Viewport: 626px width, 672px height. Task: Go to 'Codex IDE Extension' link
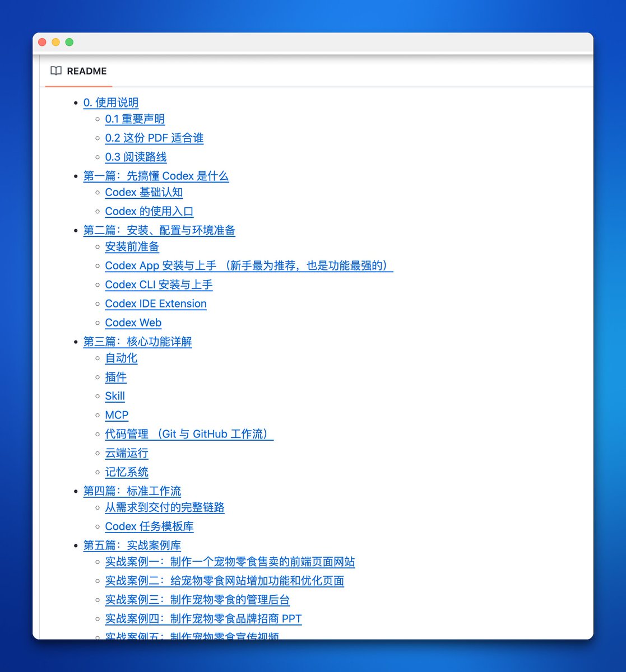156,304
